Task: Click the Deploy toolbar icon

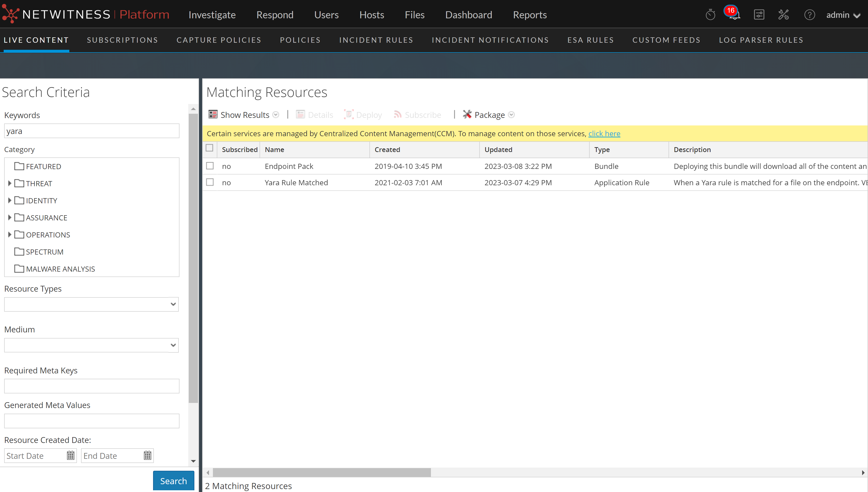Action: tap(348, 114)
